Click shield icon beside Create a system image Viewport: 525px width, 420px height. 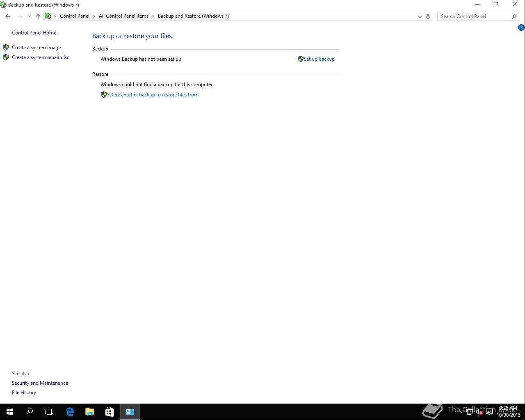point(6,48)
